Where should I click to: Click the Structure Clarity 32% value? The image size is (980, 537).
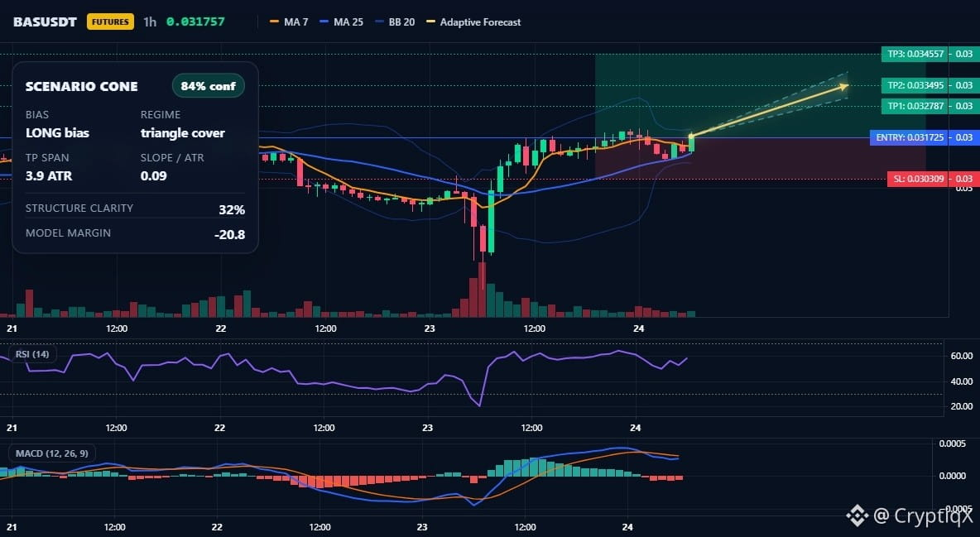coord(232,210)
